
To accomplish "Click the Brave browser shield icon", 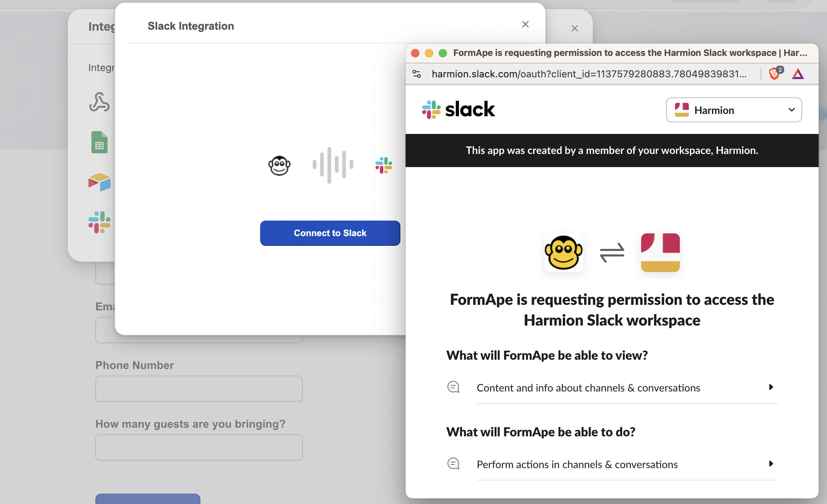I will pos(774,73).
